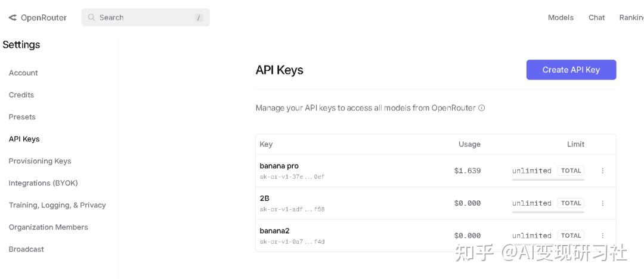
Task: Open Provisioning Keys settings
Action: 40,161
